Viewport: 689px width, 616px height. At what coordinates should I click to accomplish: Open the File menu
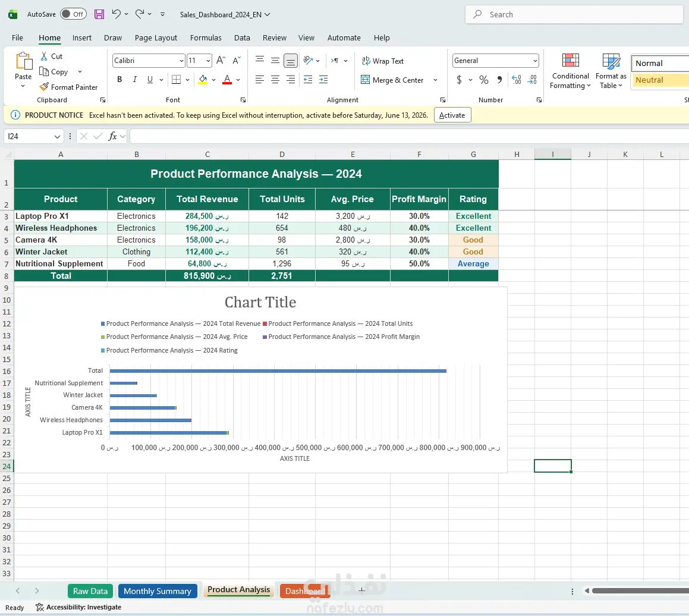point(17,38)
